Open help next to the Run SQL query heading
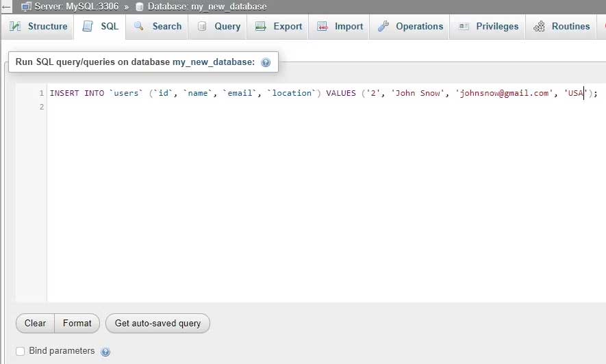 266,62
